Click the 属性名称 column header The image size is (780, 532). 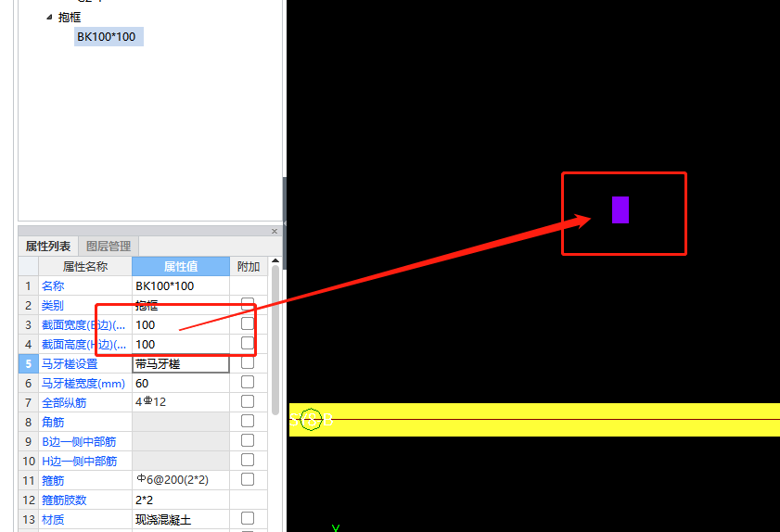click(85, 267)
